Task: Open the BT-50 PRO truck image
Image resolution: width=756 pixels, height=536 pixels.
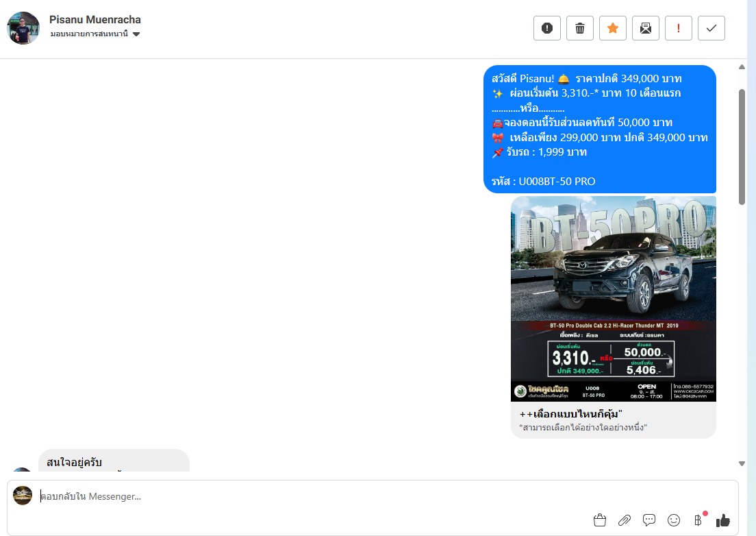Action: 614,299
